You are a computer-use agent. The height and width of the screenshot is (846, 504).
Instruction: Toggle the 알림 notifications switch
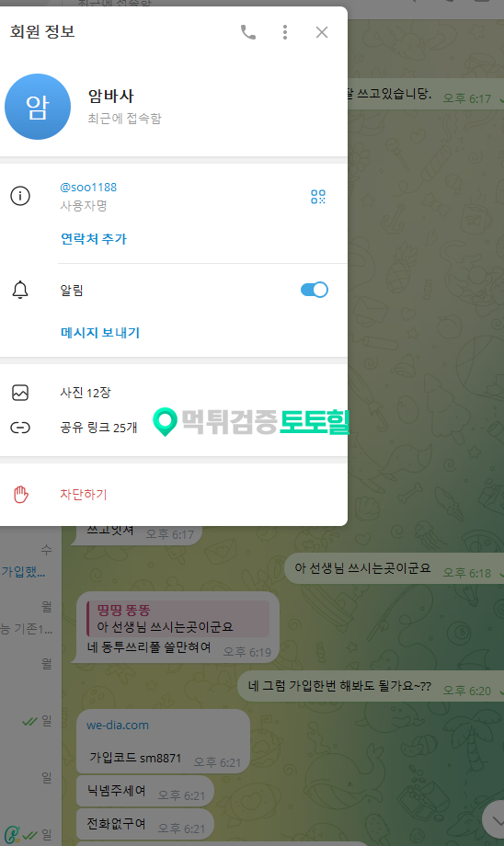click(x=314, y=290)
